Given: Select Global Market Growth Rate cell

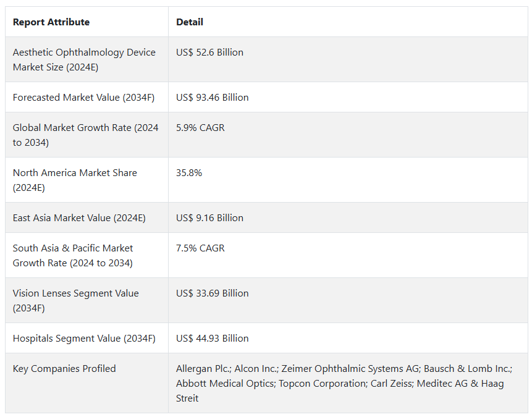Looking at the screenshot, I should point(85,135).
